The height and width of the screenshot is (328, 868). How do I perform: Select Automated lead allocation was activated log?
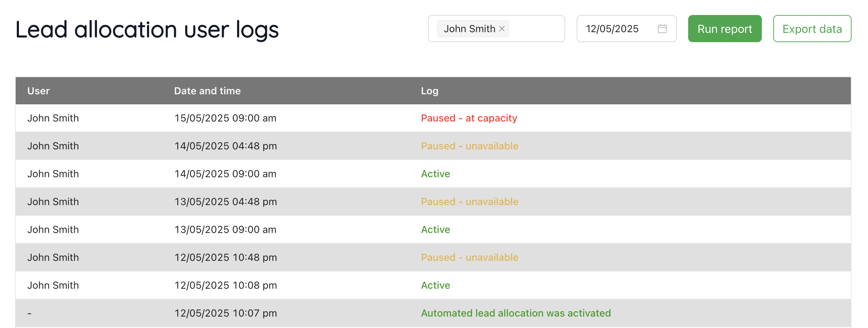click(x=516, y=313)
